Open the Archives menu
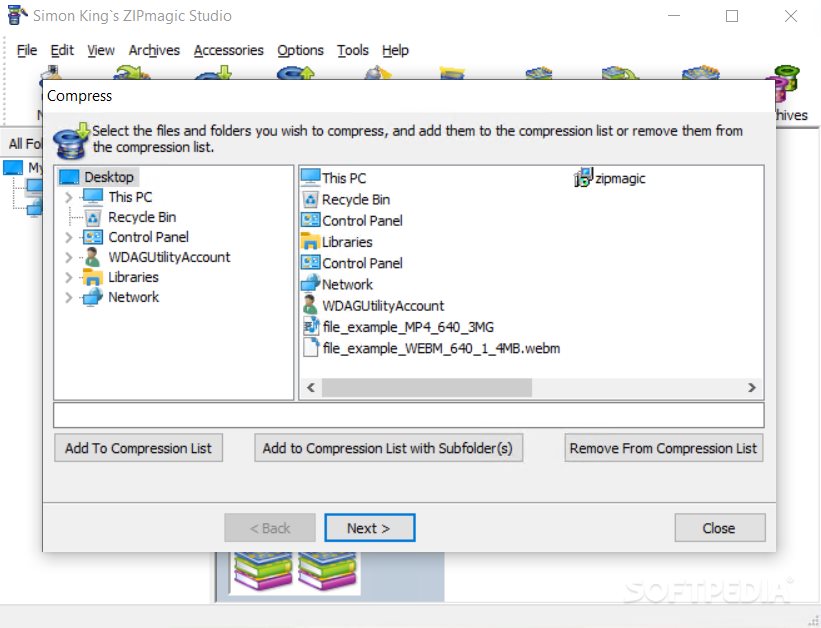 tap(154, 50)
